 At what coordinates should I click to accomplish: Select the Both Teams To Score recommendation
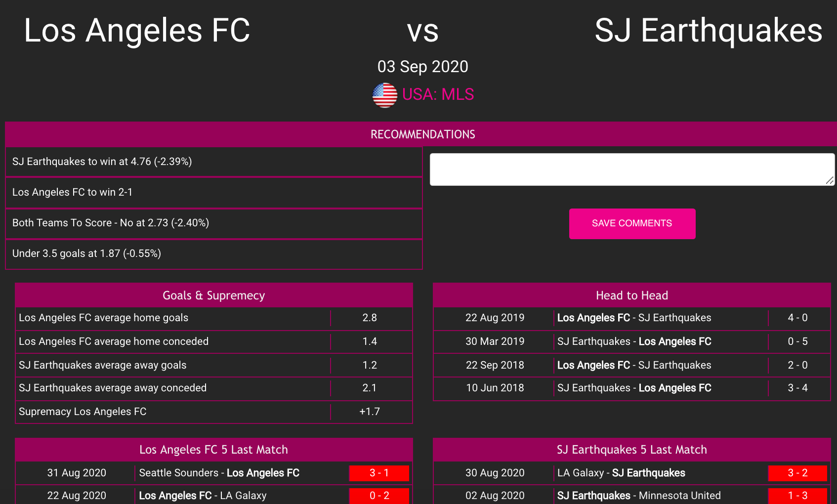tap(214, 223)
